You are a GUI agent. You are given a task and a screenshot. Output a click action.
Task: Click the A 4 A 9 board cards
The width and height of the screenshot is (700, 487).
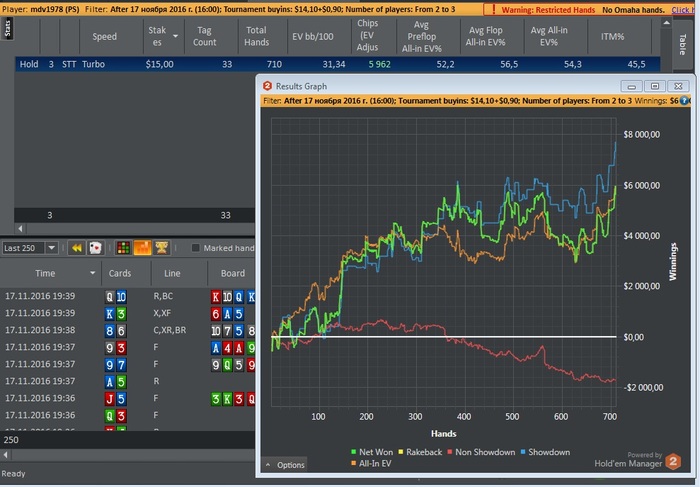pos(233,348)
